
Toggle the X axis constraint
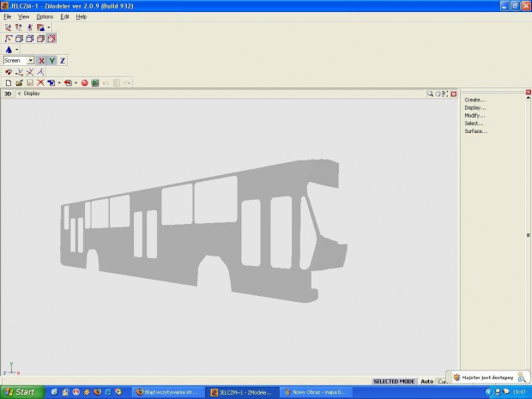41,61
